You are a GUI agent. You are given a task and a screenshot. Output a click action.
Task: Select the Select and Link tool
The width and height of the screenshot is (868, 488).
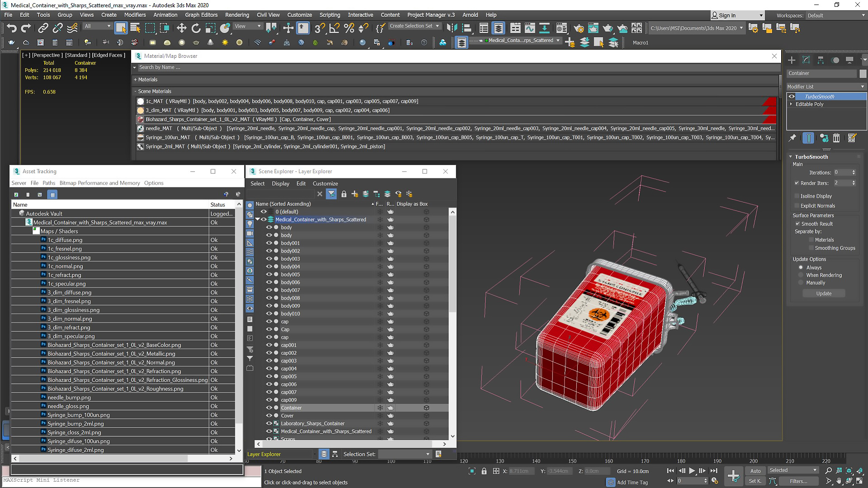coord(43,28)
